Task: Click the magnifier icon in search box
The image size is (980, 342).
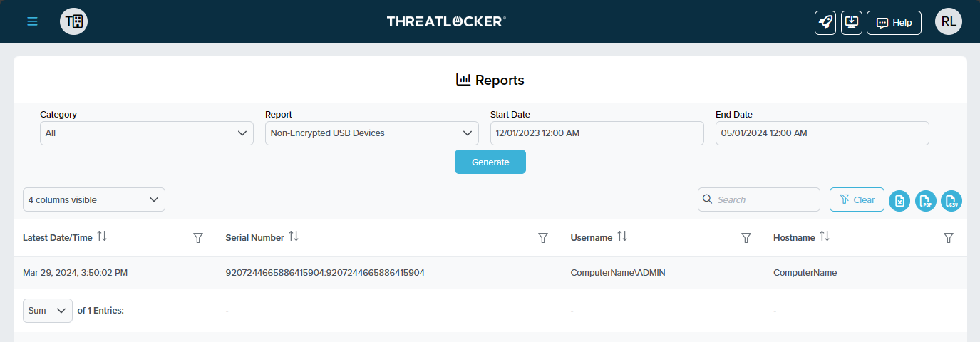Action: point(708,199)
